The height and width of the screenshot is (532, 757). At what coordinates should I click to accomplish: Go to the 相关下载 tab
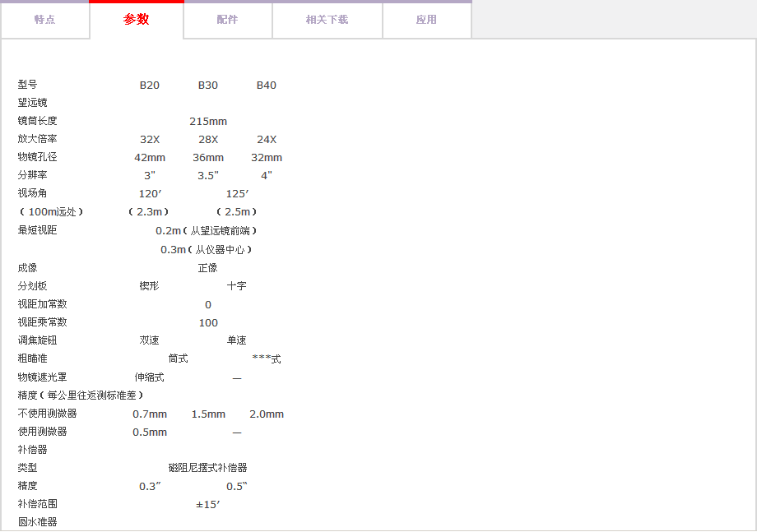click(327, 20)
